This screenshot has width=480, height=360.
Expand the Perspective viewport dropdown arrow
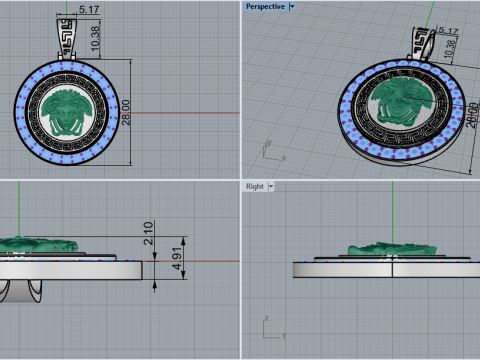292,7
